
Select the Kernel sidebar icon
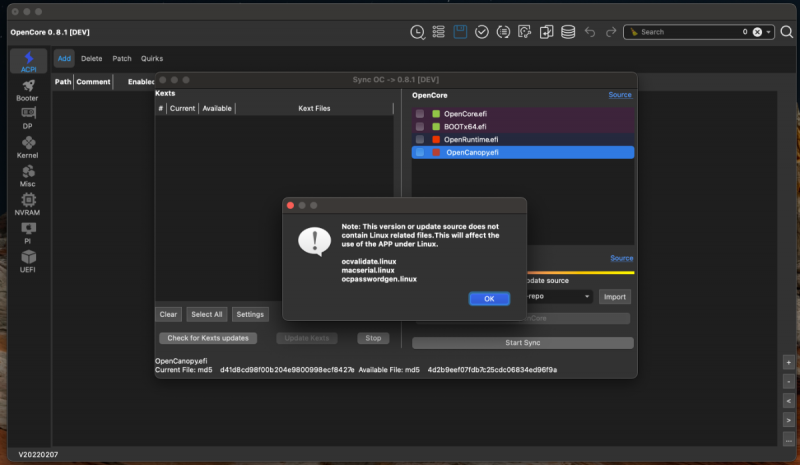pyautogui.click(x=27, y=147)
